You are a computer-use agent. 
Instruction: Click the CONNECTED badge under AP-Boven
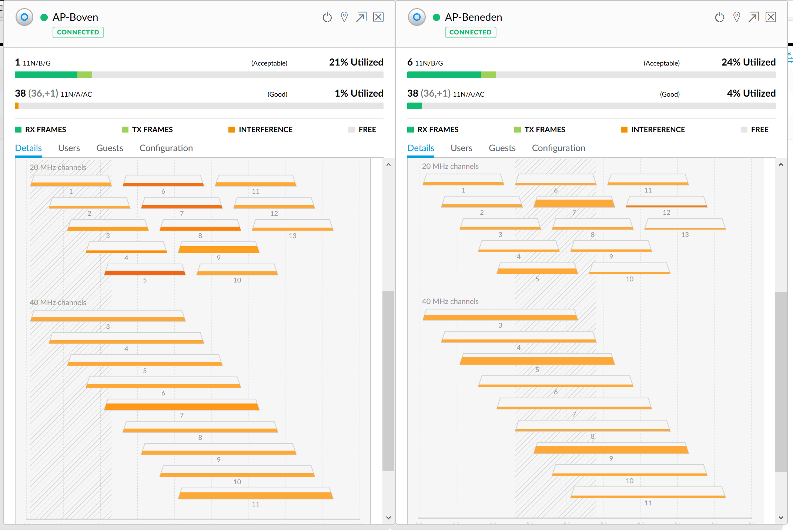coord(78,32)
